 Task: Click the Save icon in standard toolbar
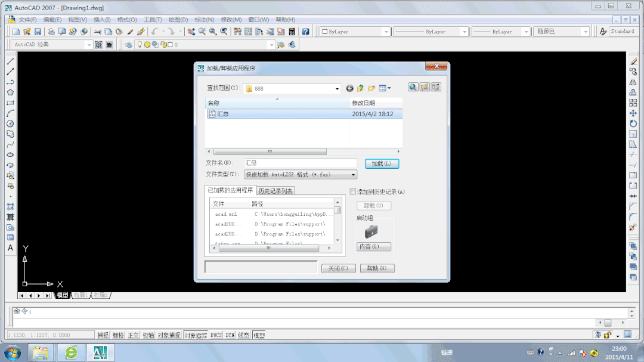(x=38, y=32)
